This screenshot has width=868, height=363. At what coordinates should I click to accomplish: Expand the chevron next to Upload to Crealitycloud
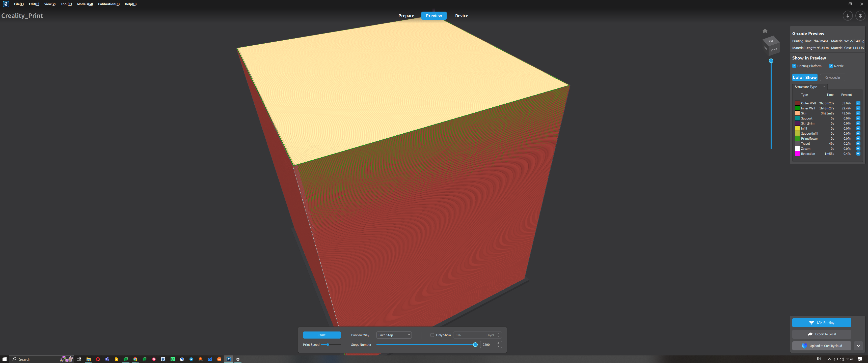[x=858, y=346]
